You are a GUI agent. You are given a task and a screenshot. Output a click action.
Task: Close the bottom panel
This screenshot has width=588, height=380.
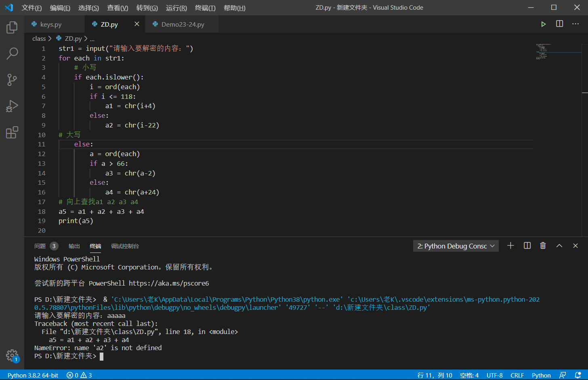(575, 246)
